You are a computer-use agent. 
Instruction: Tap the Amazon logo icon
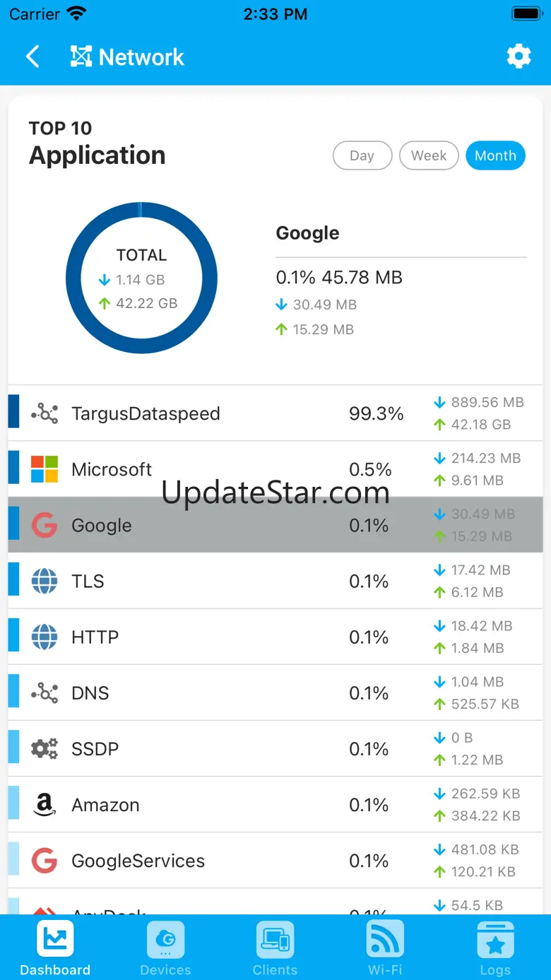pos(45,805)
